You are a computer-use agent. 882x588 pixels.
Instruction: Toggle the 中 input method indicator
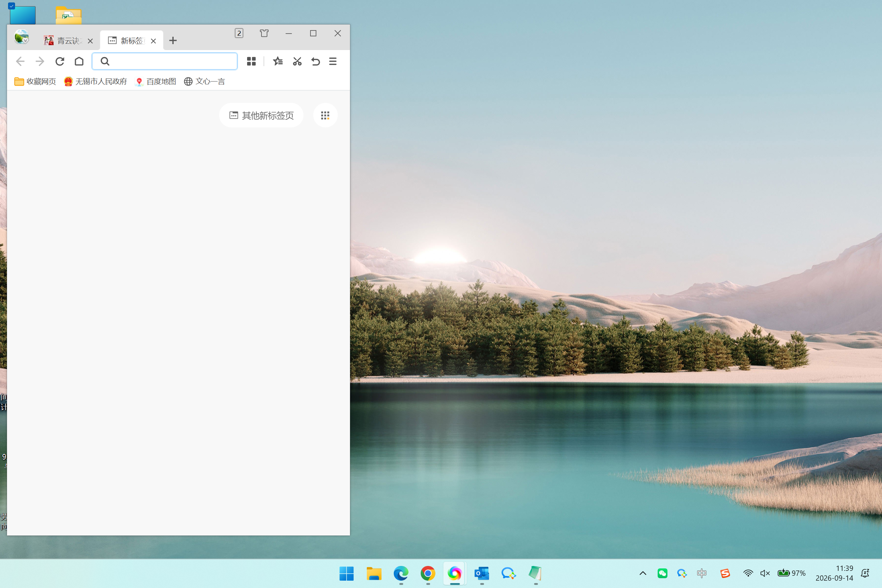pyautogui.click(x=702, y=573)
